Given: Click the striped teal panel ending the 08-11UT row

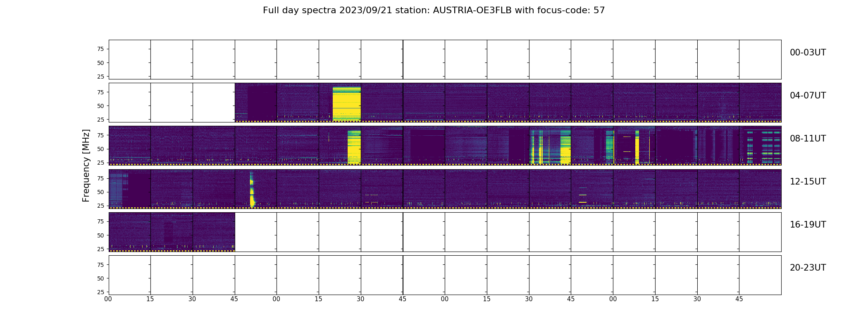Looking at the screenshot, I should (760, 146).
